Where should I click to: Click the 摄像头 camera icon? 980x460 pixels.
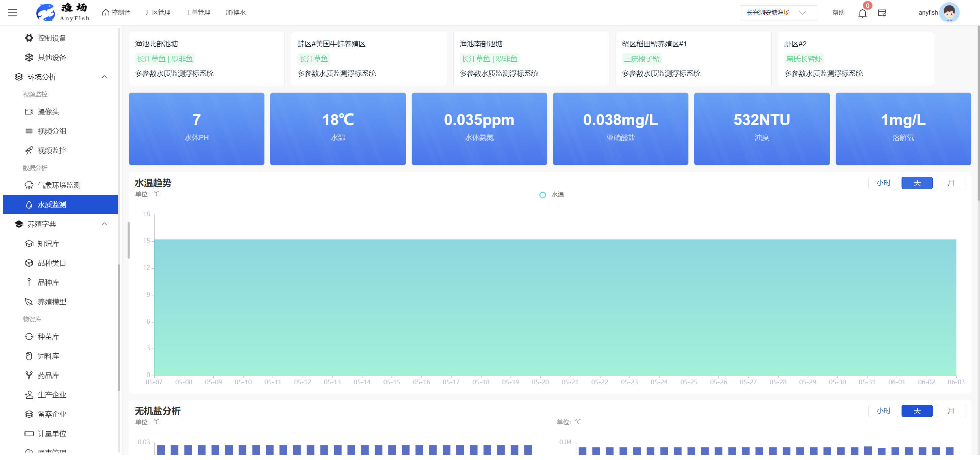coord(29,111)
